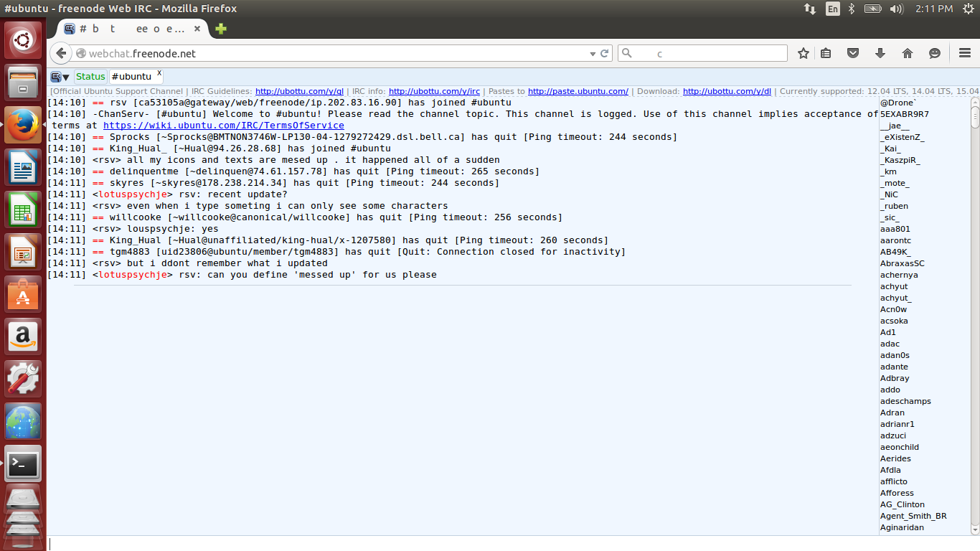
Task: Expand the URL bar history dropdown
Action: (x=593, y=54)
